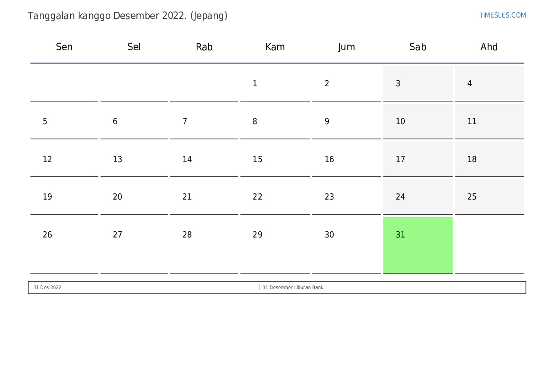Pick date 7 in the Rab column
The width and height of the screenshot is (554, 392).
click(185, 122)
